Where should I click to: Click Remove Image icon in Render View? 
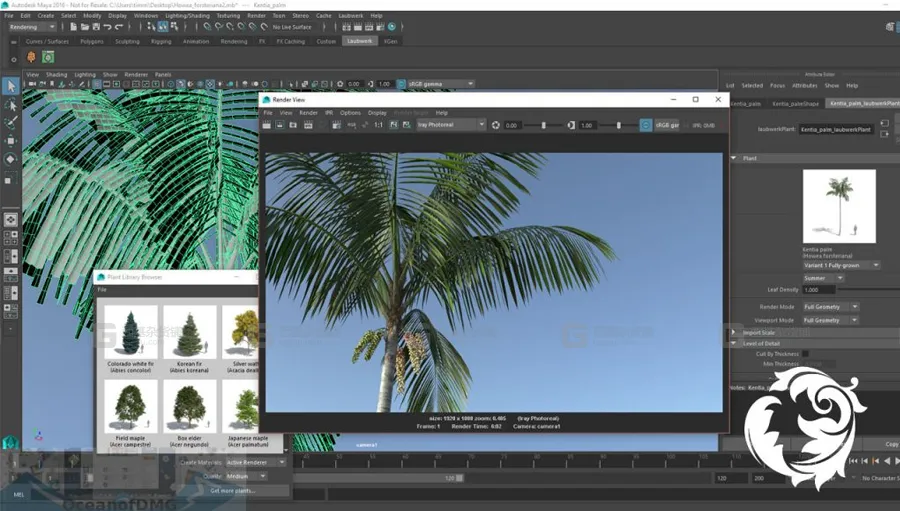[x=407, y=125]
